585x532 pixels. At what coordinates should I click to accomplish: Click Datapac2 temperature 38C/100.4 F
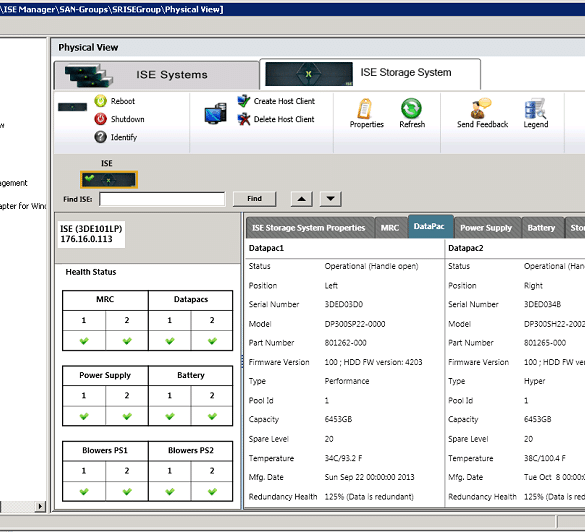click(x=545, y=458)
